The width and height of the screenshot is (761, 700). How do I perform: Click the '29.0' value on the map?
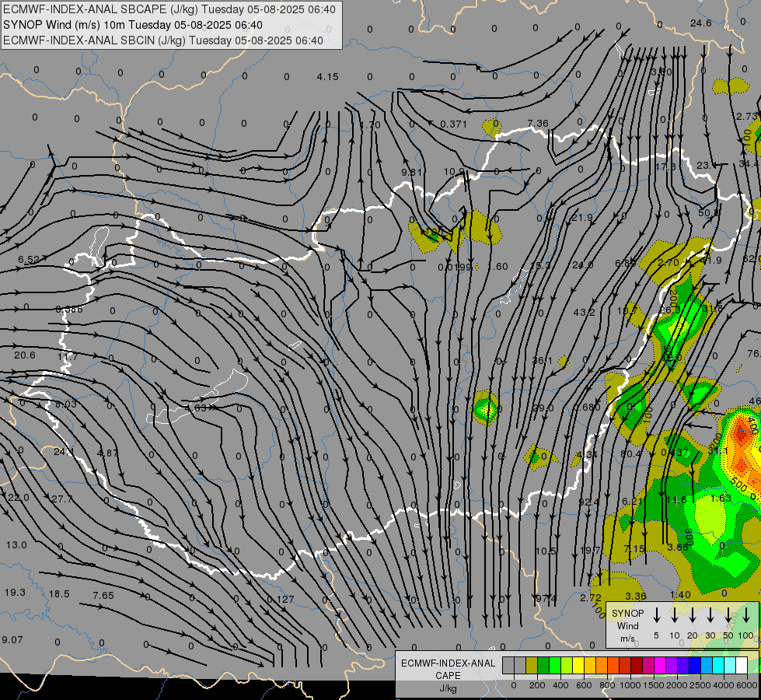[543, 408]
